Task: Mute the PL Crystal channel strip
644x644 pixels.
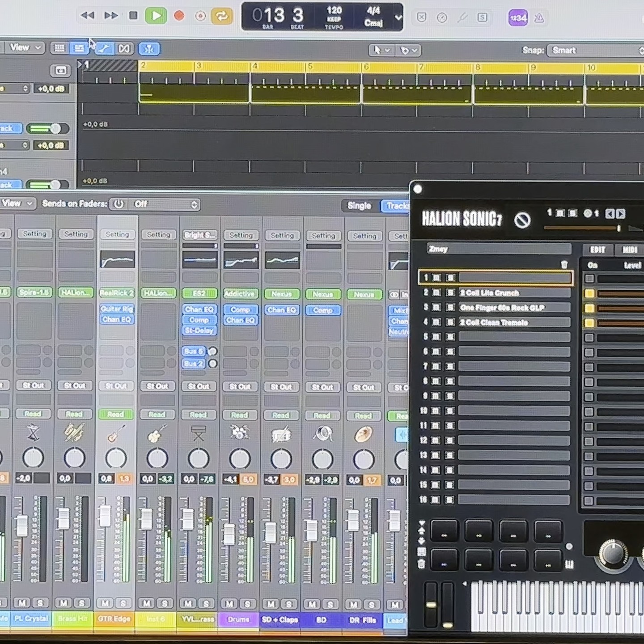Action: [22, 603]
